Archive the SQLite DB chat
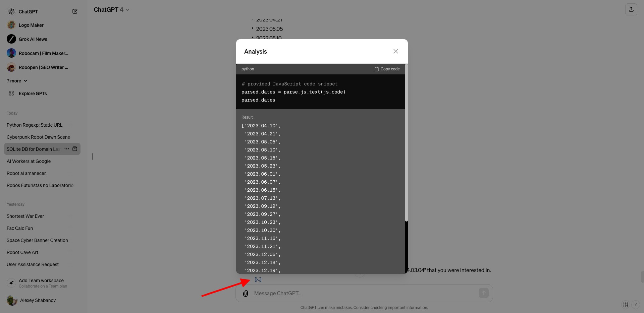This screenshot has height=313, width=644. pyautogui.click(x=75, y=149)
